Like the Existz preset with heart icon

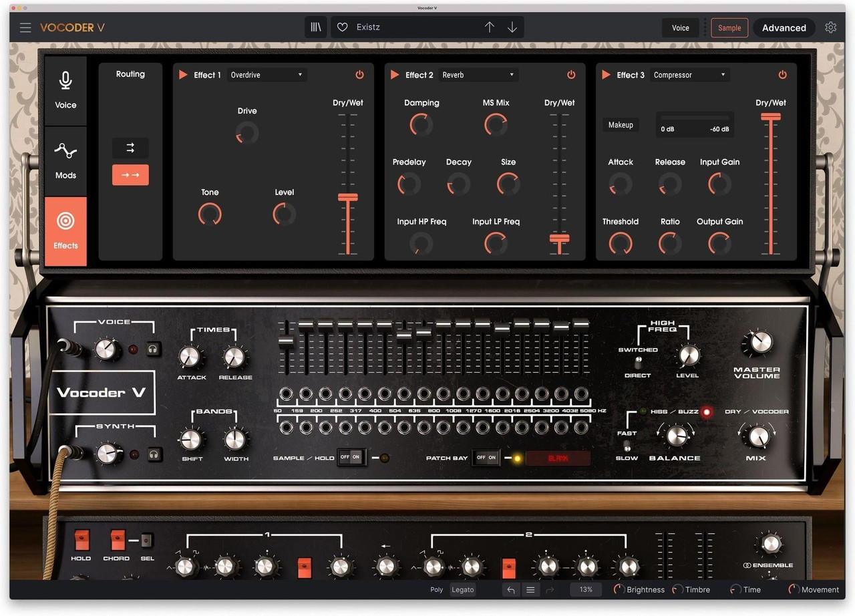click(343, 27)
